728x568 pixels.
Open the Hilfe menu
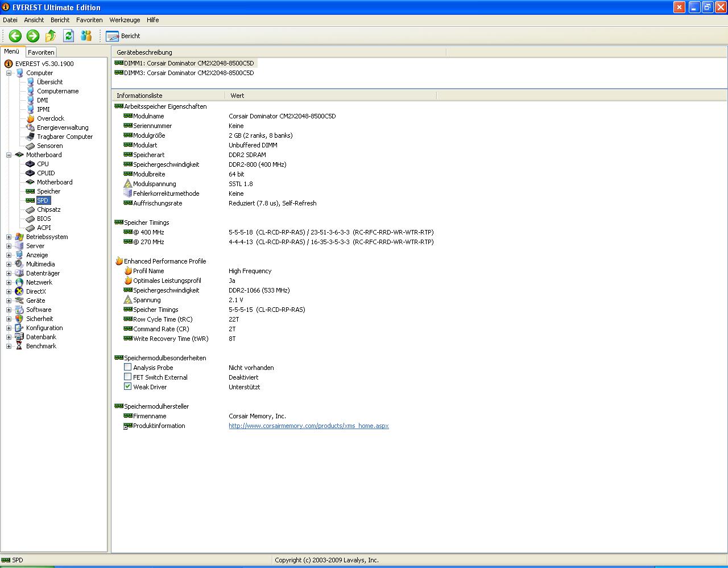tap(153, 20)
